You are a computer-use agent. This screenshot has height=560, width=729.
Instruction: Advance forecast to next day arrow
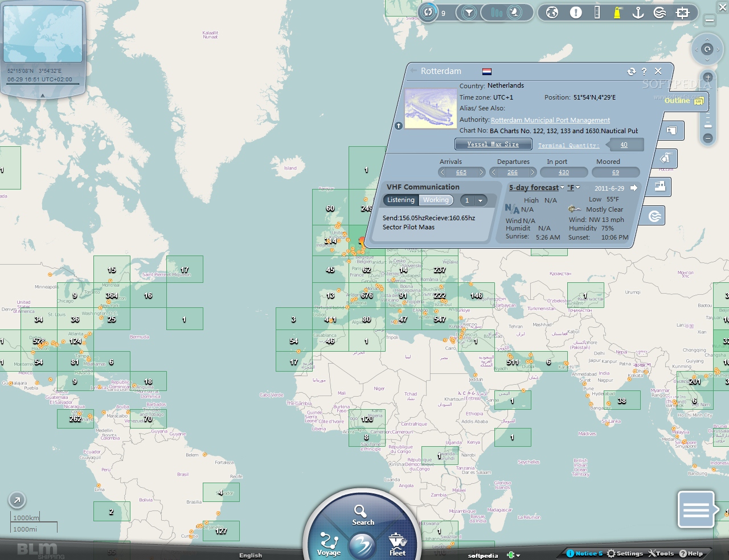point(633,188)
